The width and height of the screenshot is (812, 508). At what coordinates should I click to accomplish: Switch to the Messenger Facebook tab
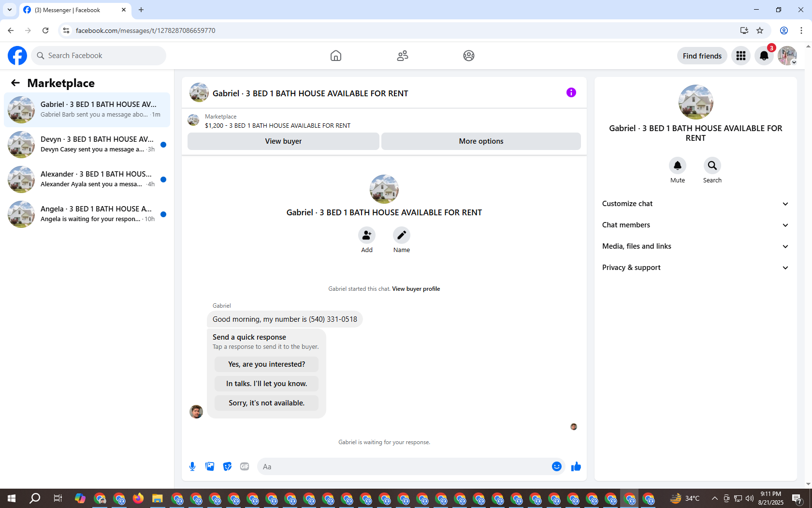point(75,10)
